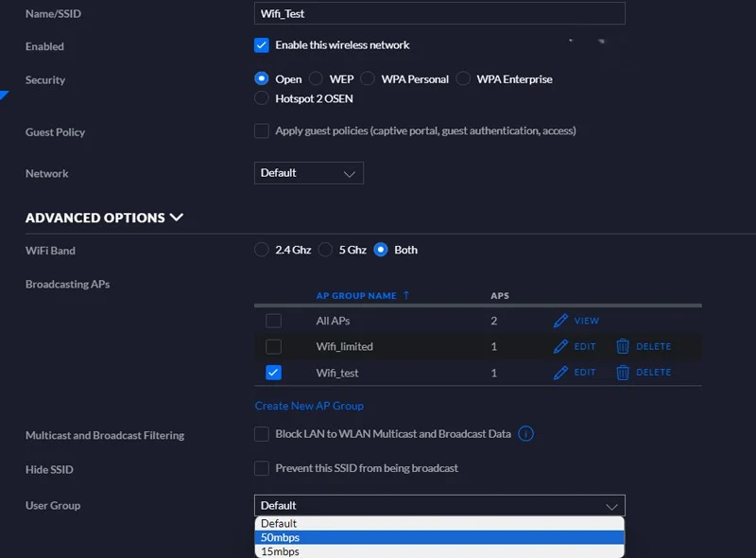Enable Block LAN to WLAN Multicast checkbox
Image resolution: width=756 pixels, height=558 pixels.
(x=262, y=434)
